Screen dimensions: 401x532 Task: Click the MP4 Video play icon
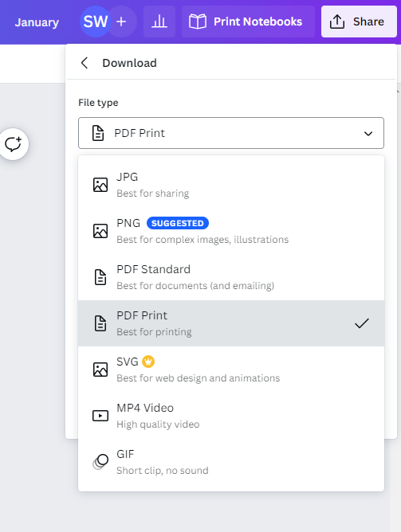click(x=100, y=416)
